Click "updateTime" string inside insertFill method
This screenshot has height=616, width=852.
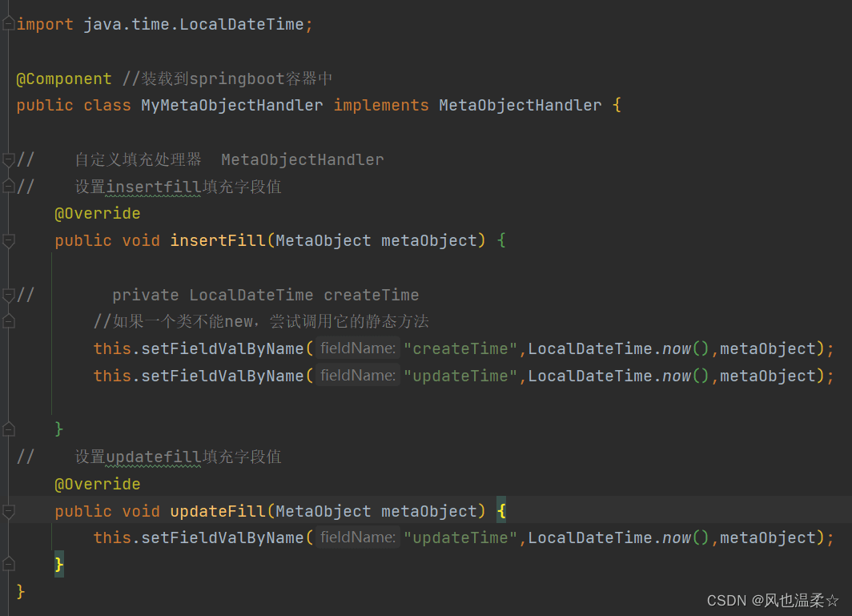point(460,376)
